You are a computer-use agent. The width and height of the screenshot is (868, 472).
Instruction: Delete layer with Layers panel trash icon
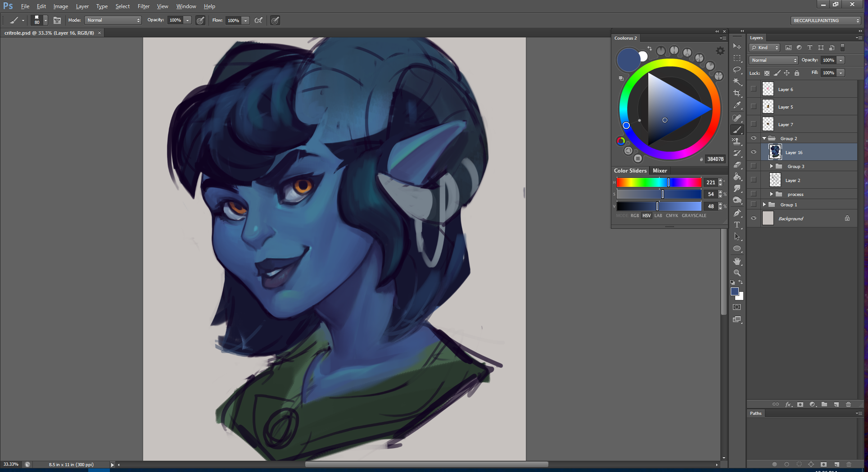point(849,404)
